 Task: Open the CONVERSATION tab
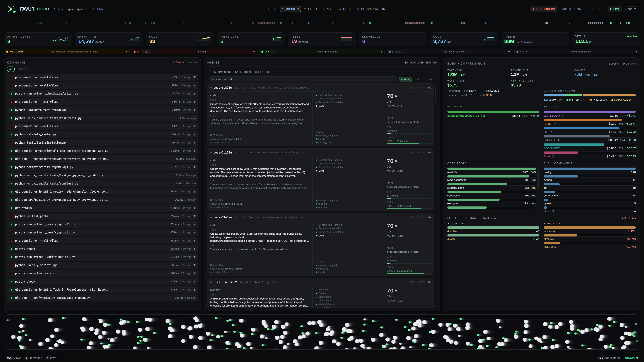(371, 9)
